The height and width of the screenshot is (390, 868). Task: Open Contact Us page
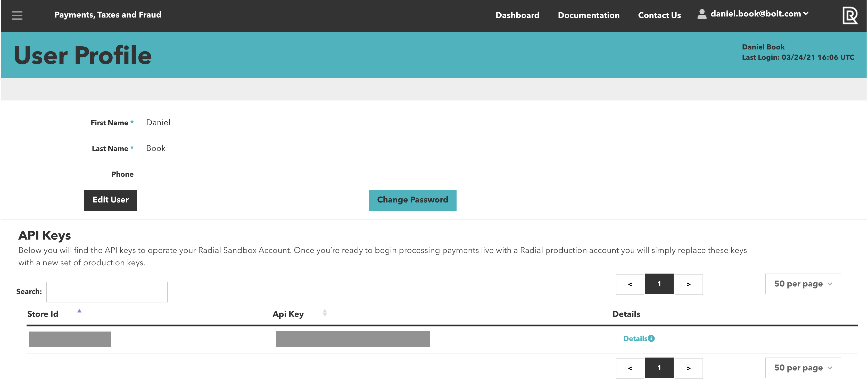[x=659, y=15]
